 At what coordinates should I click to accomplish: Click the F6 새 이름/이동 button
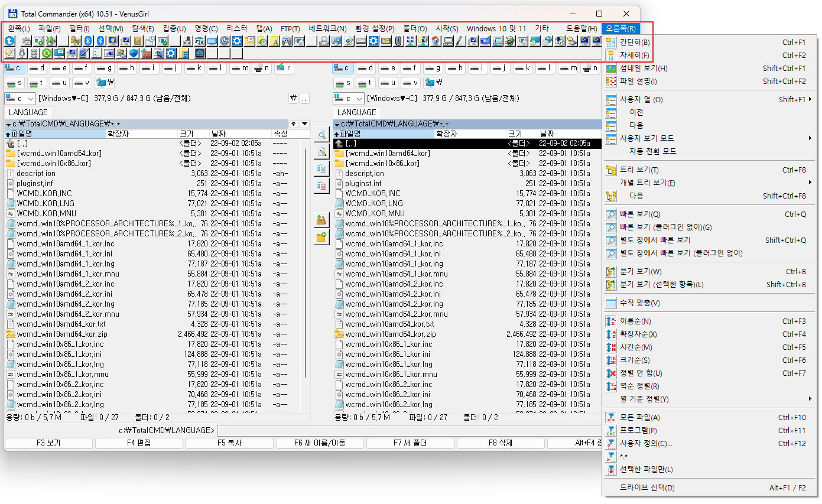pos(320,443)
